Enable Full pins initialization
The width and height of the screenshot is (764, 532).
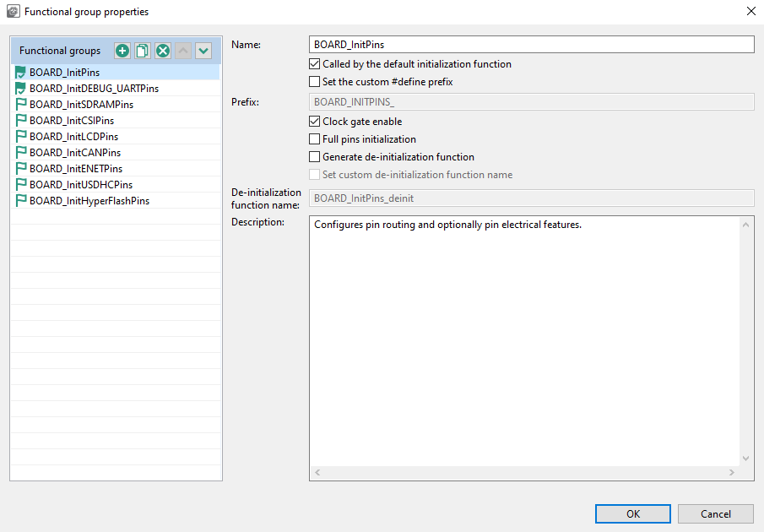click(315, 139)
